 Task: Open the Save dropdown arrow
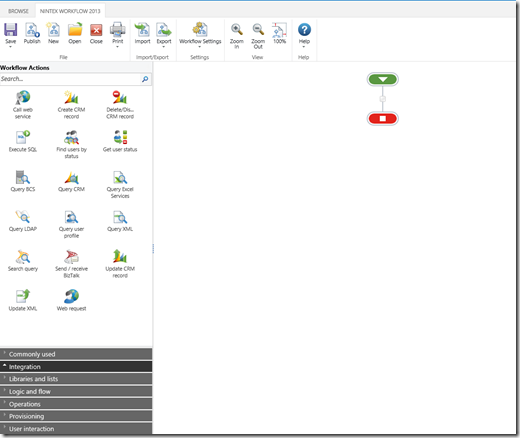tap(10, 47)
